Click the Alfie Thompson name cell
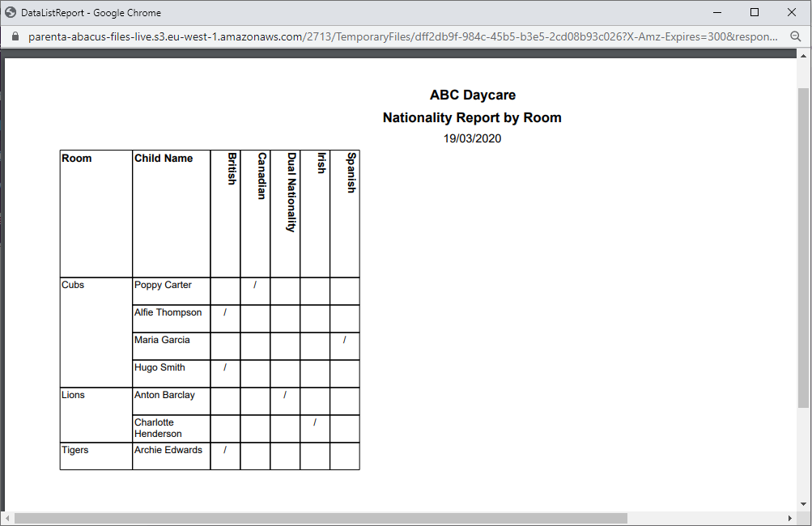This screenshot has height=526, width=812. click(x=172, y=318)
